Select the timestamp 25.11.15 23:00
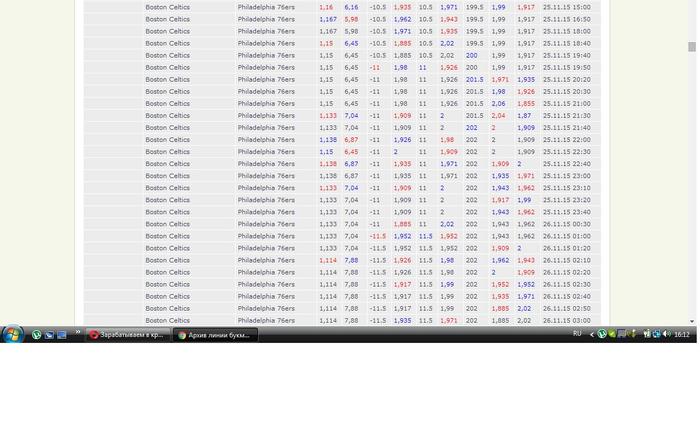The height and width of the screenshot is (447, 700). tap(567, 176)
